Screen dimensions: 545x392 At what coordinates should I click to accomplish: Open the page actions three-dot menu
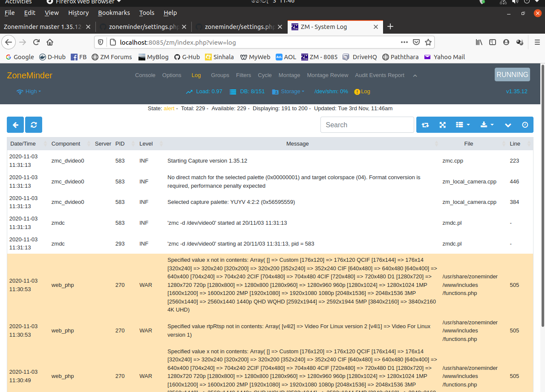tap(404, 42)
